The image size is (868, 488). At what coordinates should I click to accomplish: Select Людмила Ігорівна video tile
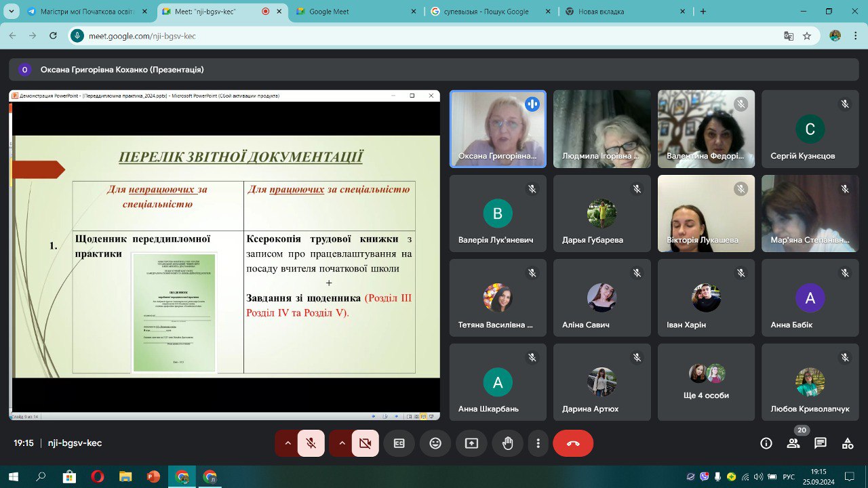pyautogui.click(x=601, y=129)
